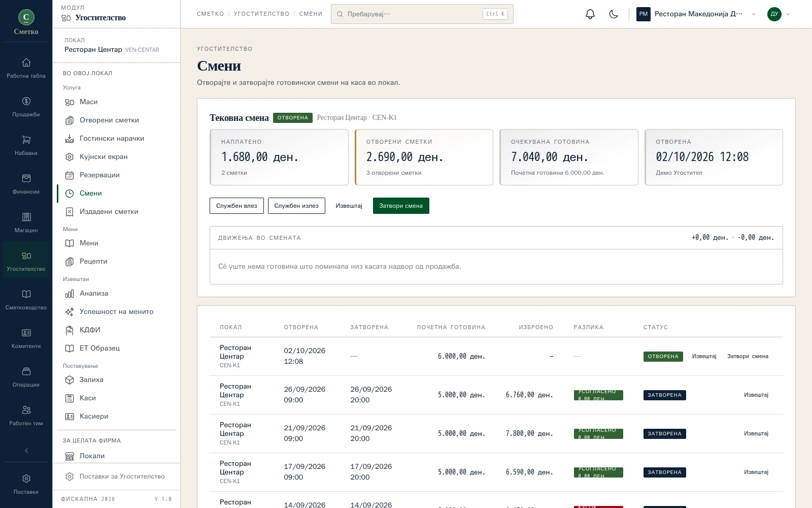Go to Маси menu item
The width and height of the screenshot is (812, 508).
coord(116,102)
